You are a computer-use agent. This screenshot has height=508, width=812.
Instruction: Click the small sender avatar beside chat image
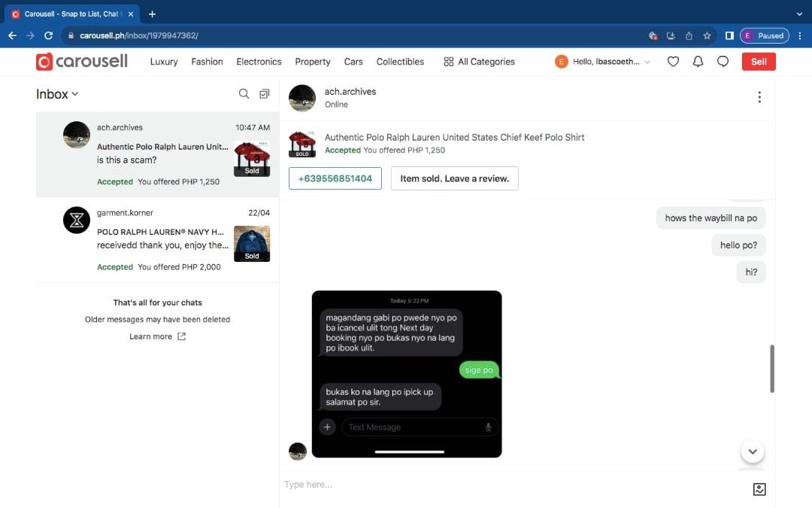pyautogui.click(x=298, y=451)
